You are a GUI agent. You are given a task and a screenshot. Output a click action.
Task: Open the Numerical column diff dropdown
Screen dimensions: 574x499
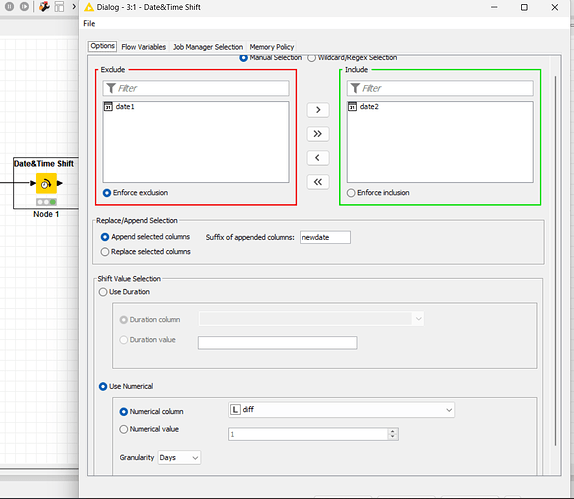click(341, 410)
